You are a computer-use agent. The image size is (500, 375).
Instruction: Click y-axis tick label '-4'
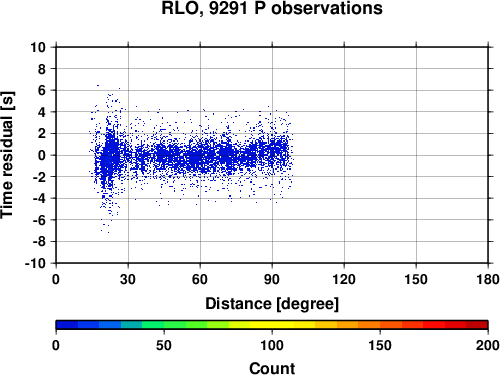coord(39,198)
